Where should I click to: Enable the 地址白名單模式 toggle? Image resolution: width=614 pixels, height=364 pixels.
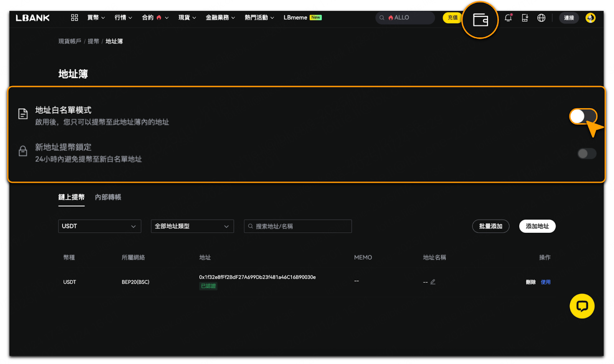tap(583, 116)
